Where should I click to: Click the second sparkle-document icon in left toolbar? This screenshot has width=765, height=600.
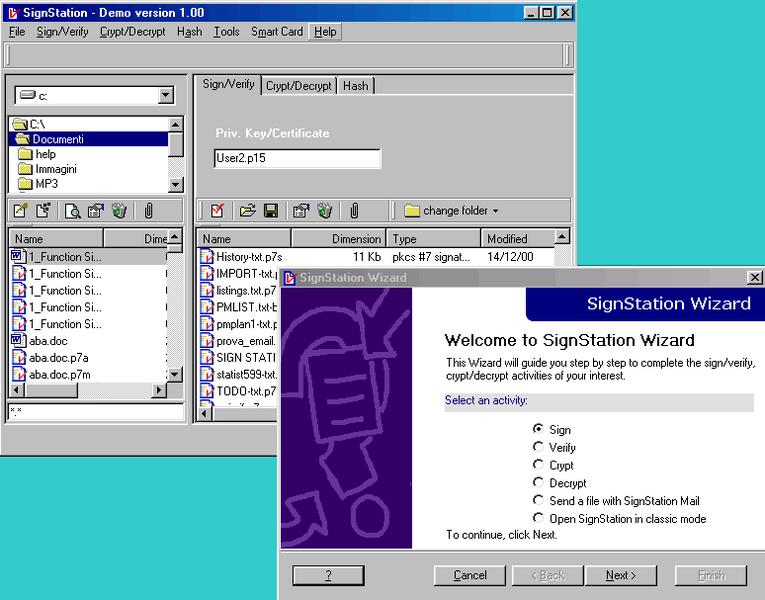(x=43, y=211)
